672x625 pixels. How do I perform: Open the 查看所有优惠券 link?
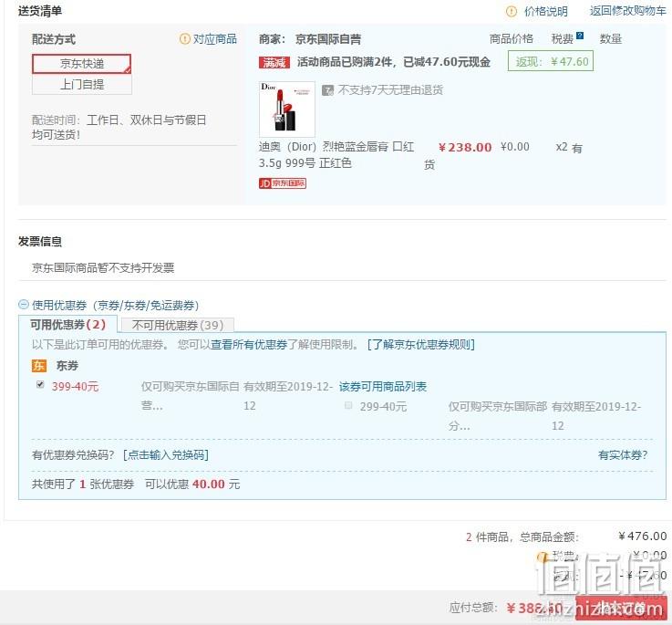[249, 345]
